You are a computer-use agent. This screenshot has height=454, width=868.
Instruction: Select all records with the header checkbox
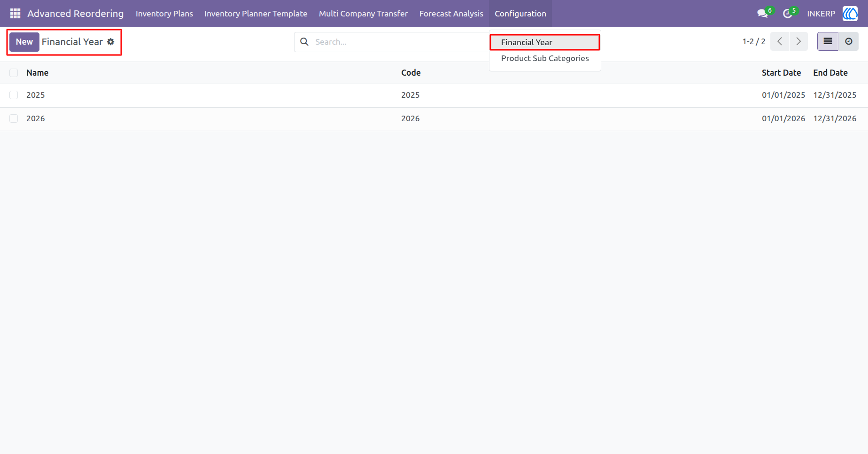point(14,73)
